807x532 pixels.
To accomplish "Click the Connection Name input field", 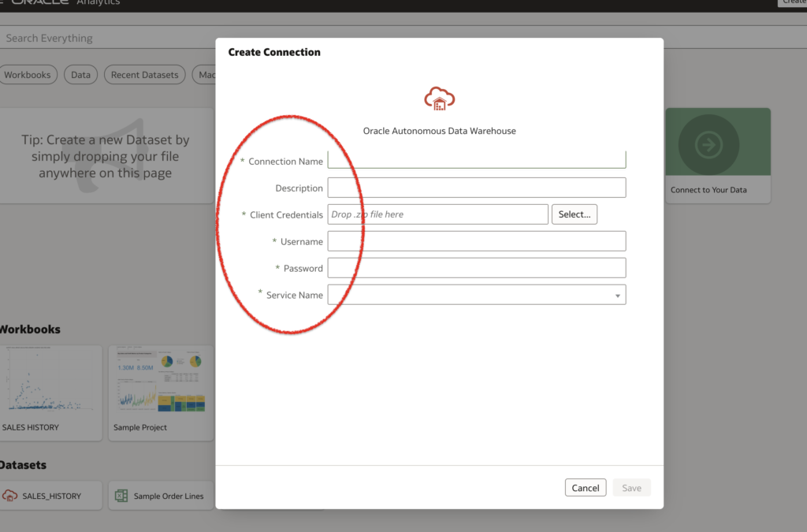I will [477, 159].
